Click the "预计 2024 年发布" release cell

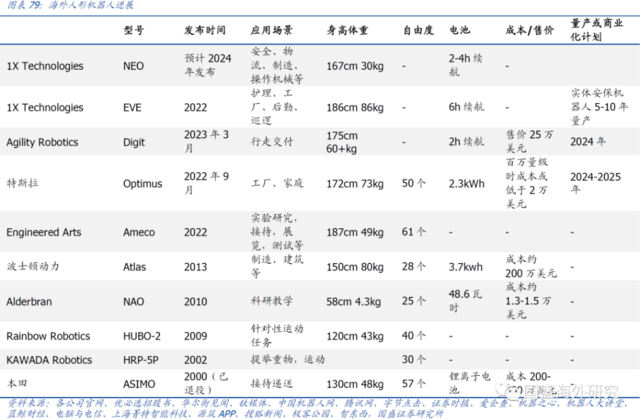208,65
